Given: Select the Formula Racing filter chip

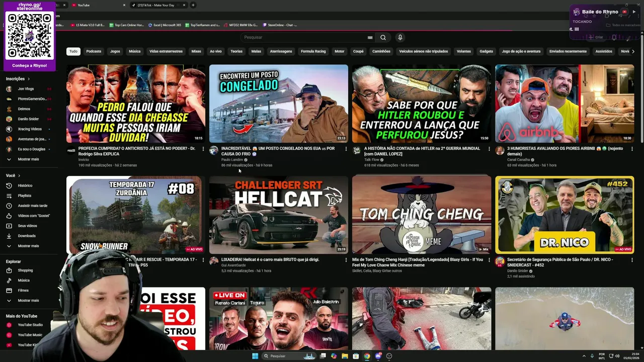Looking at the screenshot, I should pyautogui.click(x=313, y=51).
